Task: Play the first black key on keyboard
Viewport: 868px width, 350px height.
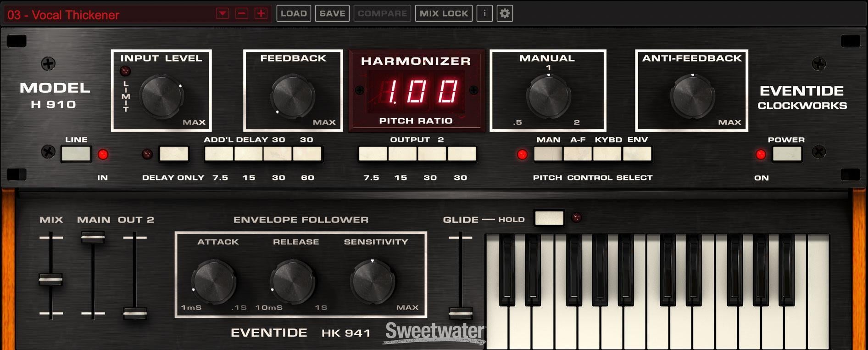Action: 507,270
